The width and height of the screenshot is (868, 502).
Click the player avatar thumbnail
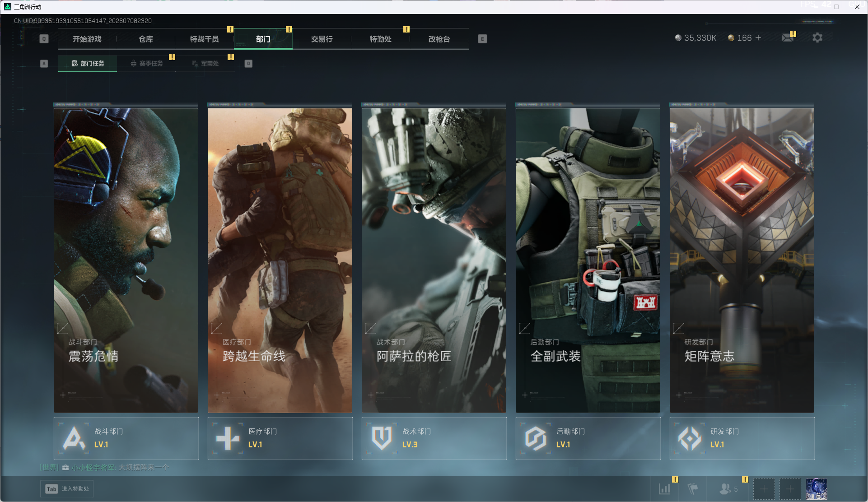point(817,489)
